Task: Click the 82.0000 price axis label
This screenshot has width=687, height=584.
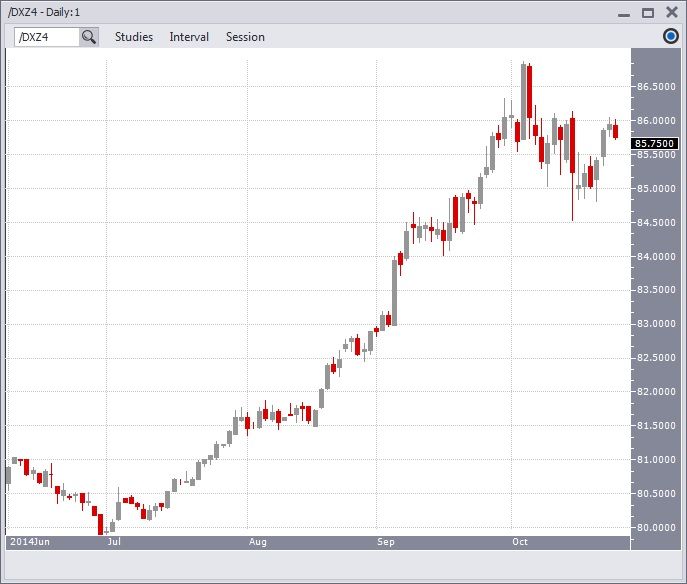Action: click(x=656, y=392)
